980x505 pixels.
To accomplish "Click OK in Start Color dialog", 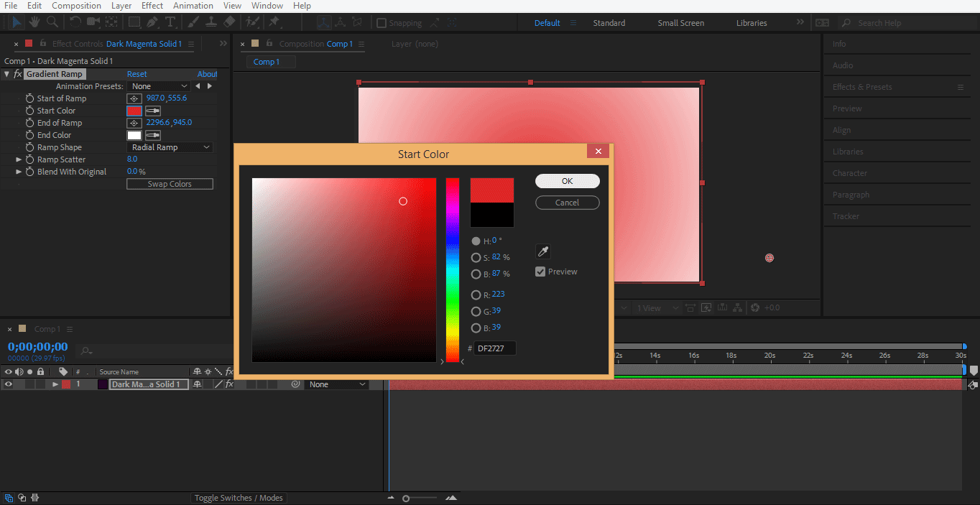I will (x=567, y=181).
